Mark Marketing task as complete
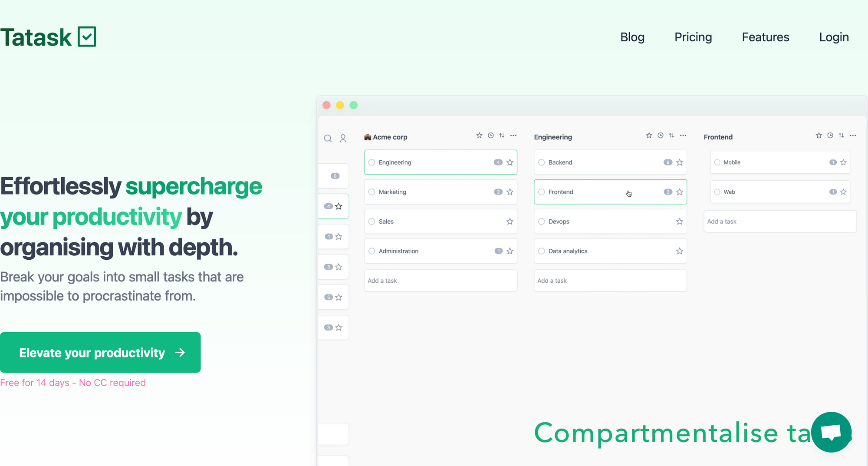This screenshot has width=868, height=466. coord(372,192)
